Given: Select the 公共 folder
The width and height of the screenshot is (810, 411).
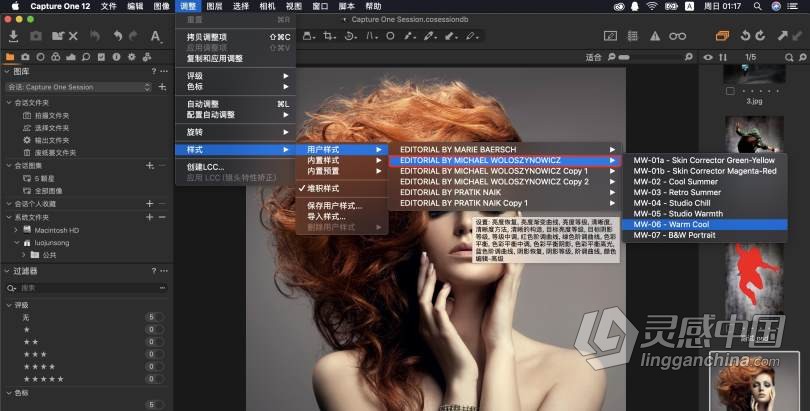Looking at the screenshot, I should [50, 255].
